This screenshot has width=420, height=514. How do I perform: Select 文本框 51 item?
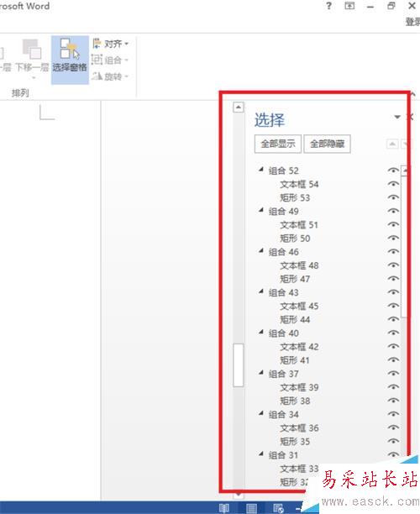tap(299, 225)
